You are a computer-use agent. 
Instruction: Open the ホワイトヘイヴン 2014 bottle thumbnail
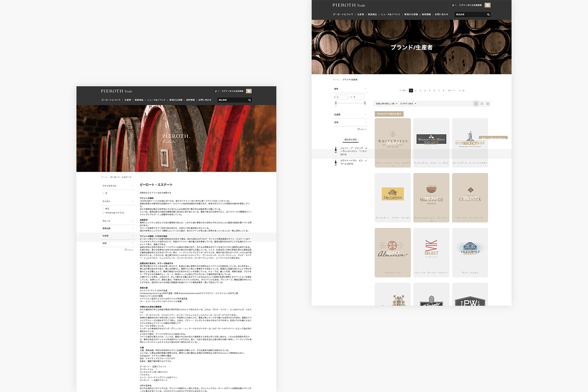tap(336, 162)
